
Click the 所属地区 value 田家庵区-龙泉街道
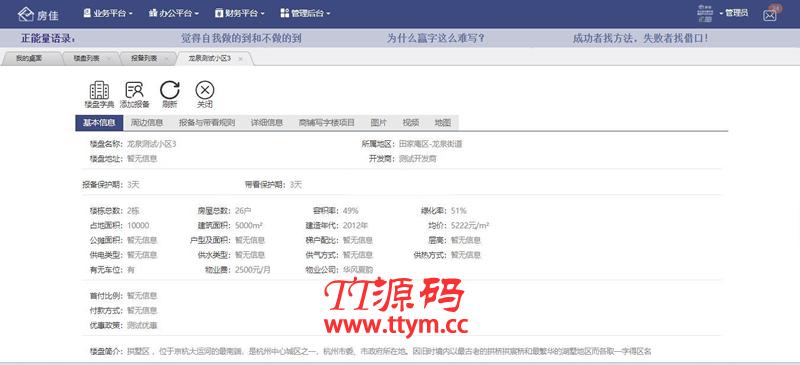tap(431, 144)
